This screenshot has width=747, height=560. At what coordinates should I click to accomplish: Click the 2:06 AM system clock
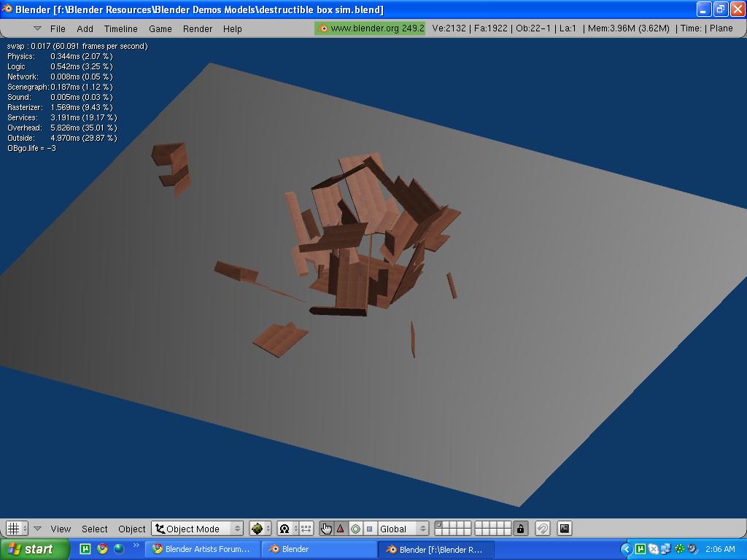coord(720,549)
